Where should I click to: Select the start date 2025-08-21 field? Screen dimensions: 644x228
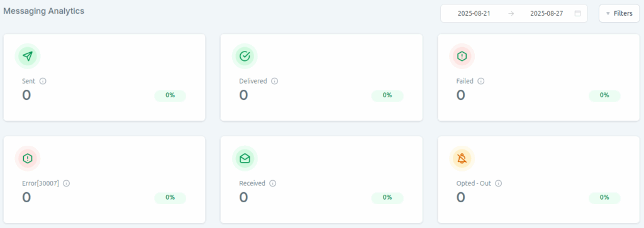click(x=474, y=14)
